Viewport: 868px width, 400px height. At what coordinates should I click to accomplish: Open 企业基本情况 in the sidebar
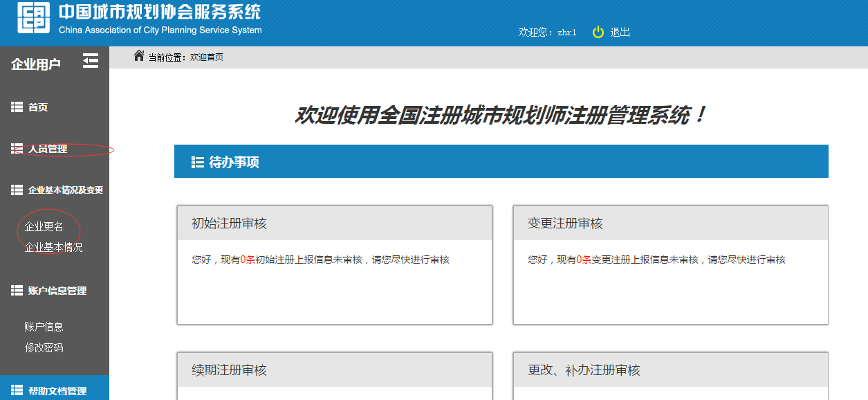[53, 247]
